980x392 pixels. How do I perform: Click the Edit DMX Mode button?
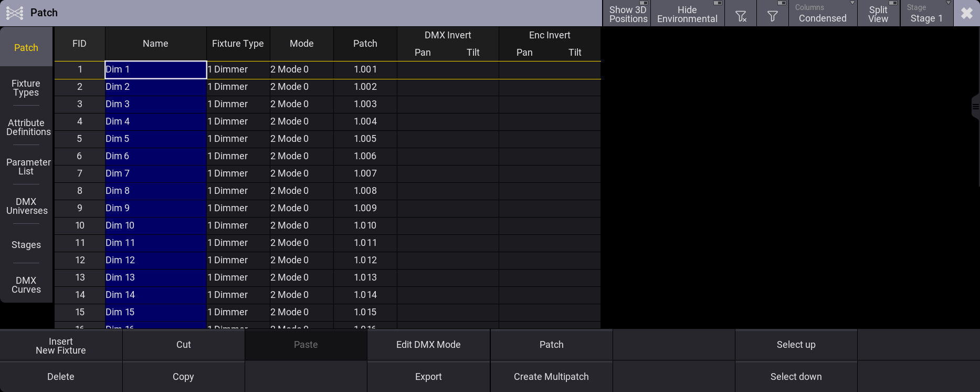(x=428, y=345)
